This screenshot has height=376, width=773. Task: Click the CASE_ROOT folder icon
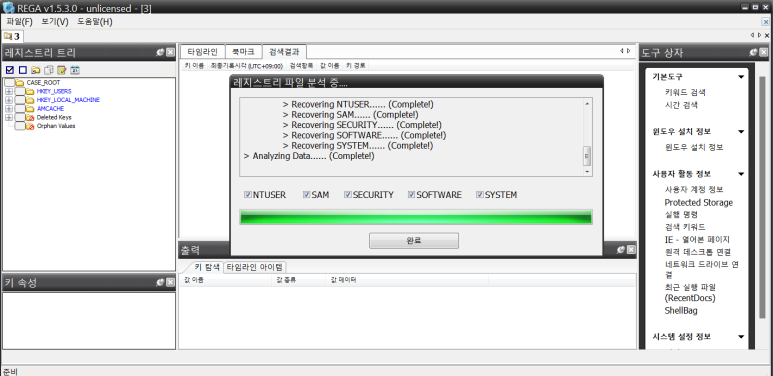coord(20,83)
